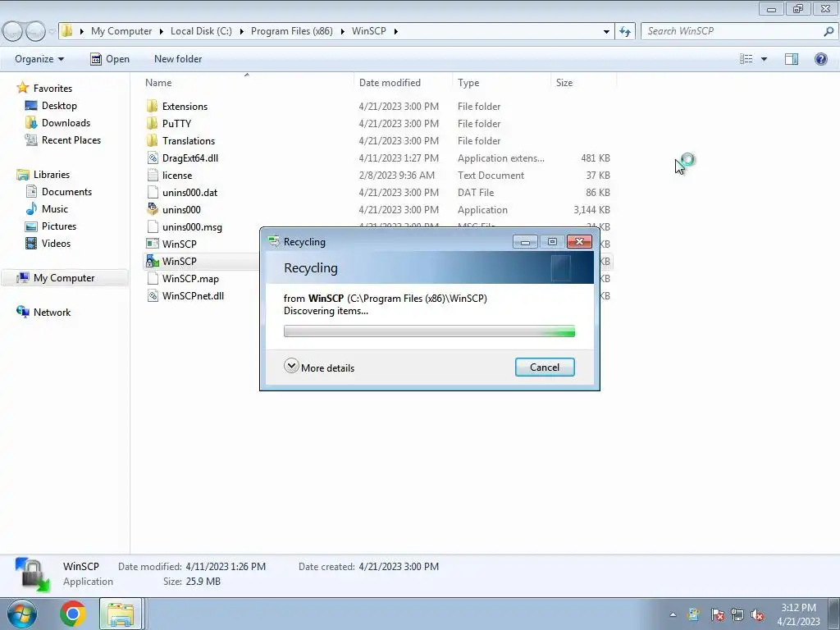Click the search magnifier icon

tap(829, 31)
